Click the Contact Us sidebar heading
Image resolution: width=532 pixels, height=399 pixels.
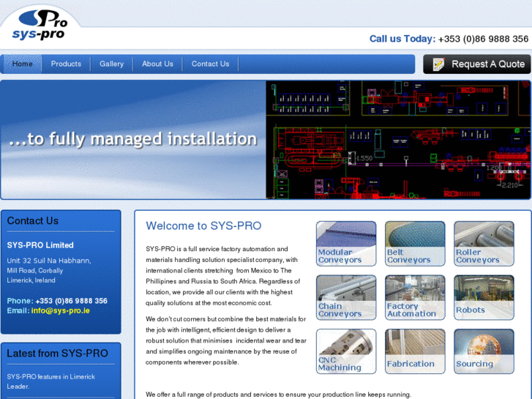tap(33, 220)
